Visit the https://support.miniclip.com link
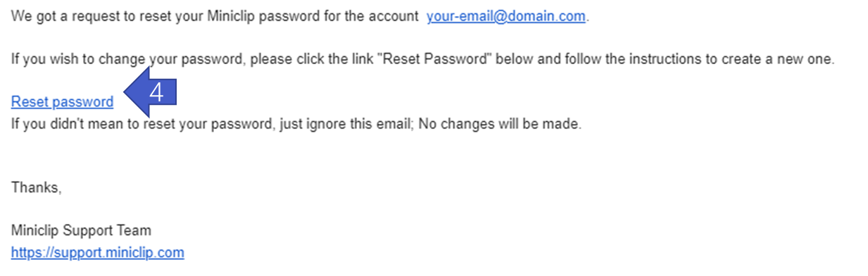This screenshot has width=868, height=276. [98, 252]
